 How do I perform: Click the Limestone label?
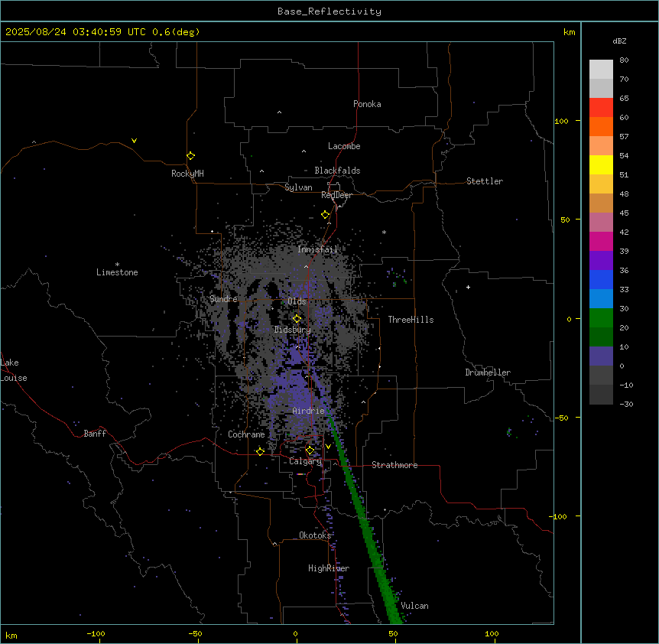(x=117, y=272)
